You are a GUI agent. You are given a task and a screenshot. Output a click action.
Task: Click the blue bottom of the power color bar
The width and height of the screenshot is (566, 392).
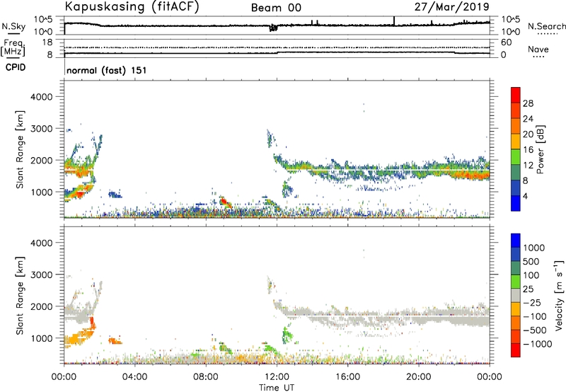tap(516, 204)
